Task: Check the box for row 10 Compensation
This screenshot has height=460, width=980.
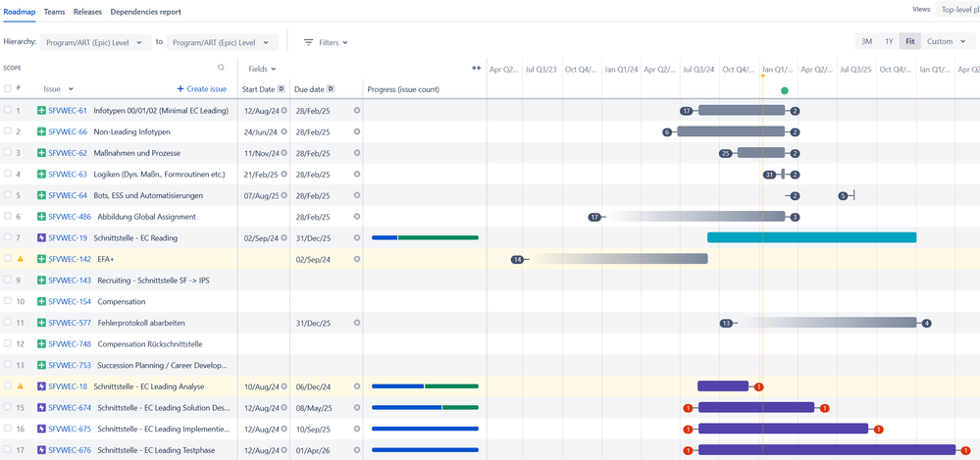Action: pos(8,301)
